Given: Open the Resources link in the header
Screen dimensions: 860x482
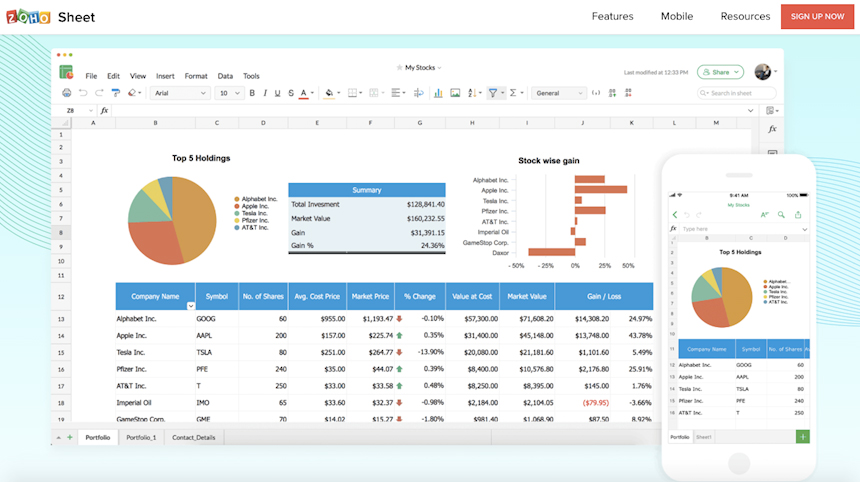Looking at the screenshot, I should [x=745, y=16].
